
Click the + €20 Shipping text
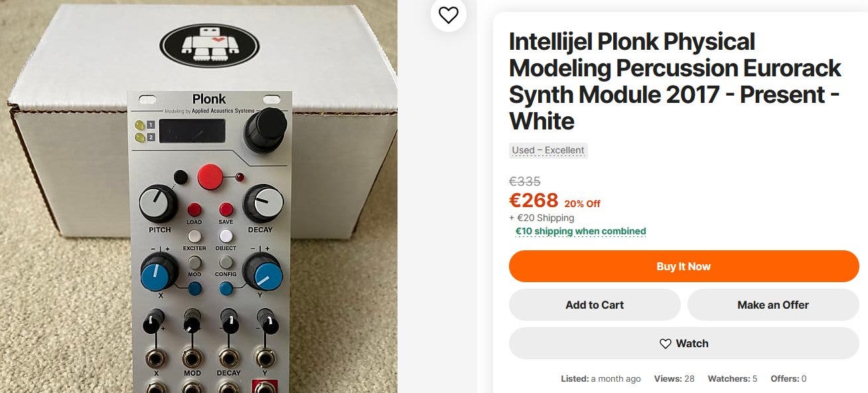point(542,218)
